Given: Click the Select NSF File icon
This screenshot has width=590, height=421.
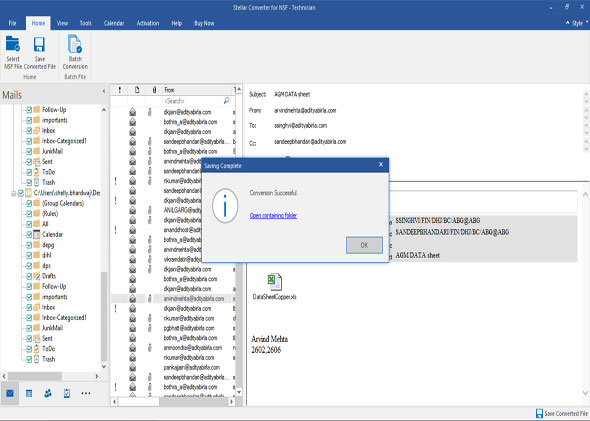Looking at the screenshot, I should click(x=12, y=44).
